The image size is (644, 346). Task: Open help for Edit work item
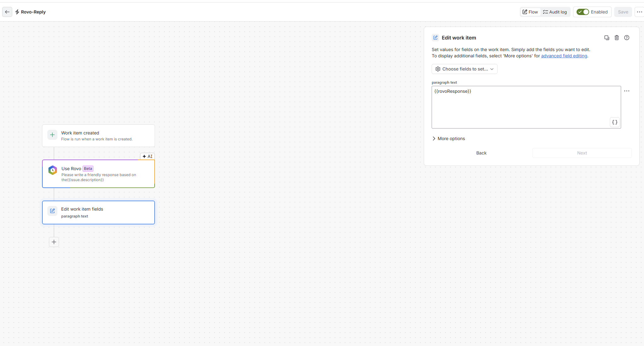tap(627, 38)
